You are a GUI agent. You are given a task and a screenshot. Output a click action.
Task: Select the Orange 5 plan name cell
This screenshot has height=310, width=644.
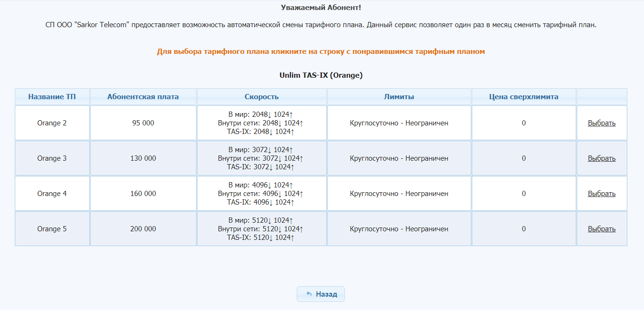tap(52, 229)
